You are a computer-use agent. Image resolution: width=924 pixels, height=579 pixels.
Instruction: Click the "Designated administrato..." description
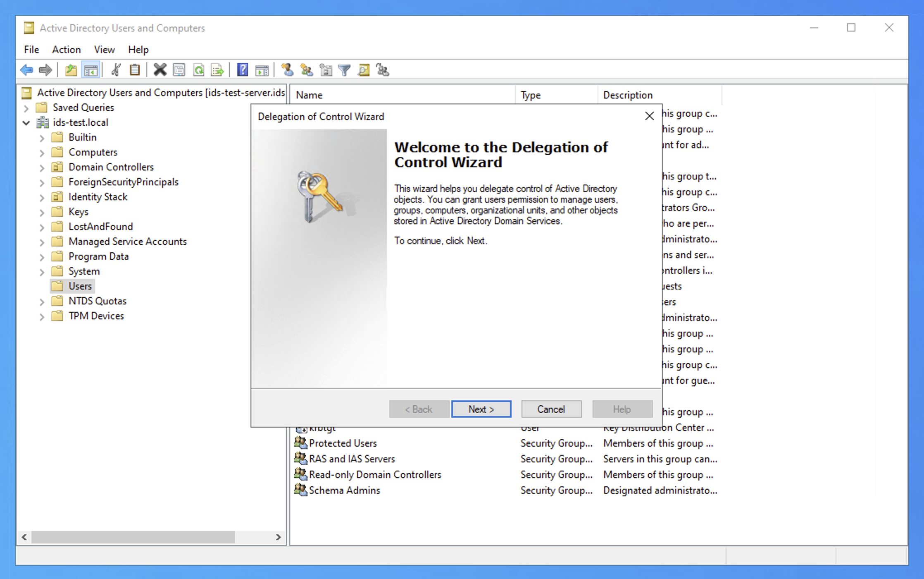coord(660,490)
